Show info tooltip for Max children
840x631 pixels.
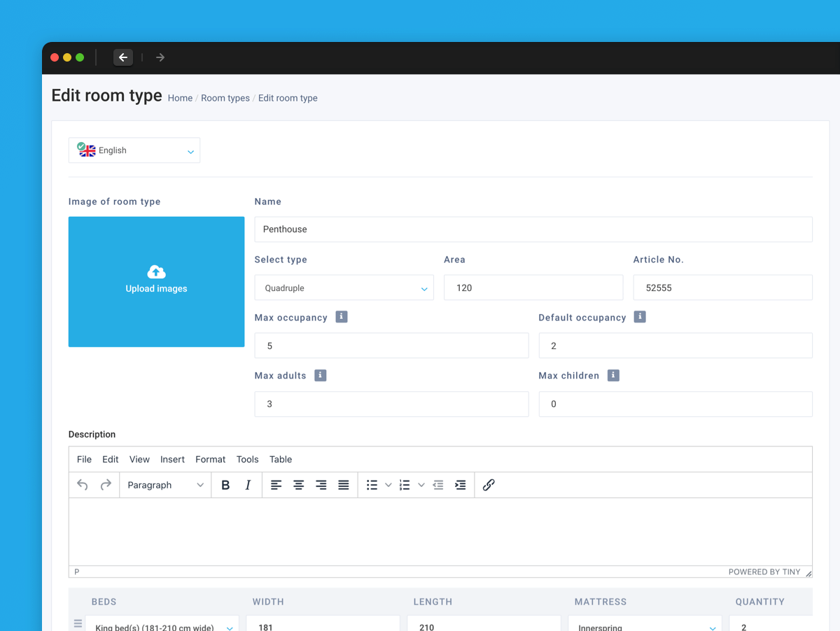[613, 376]
